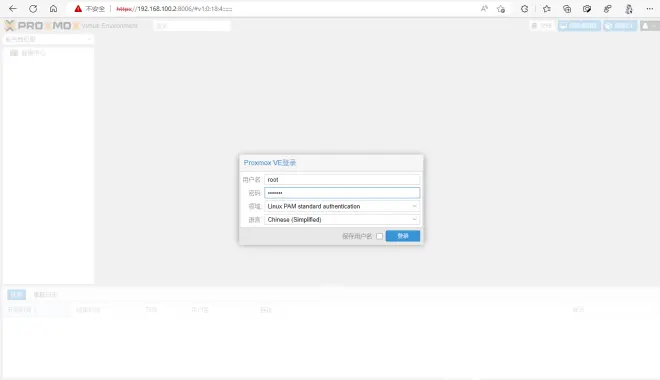Viewport: 660px width, 380px height.
Task: Click the link-shaped toolbar extension icon
Action: click(607, 8)
